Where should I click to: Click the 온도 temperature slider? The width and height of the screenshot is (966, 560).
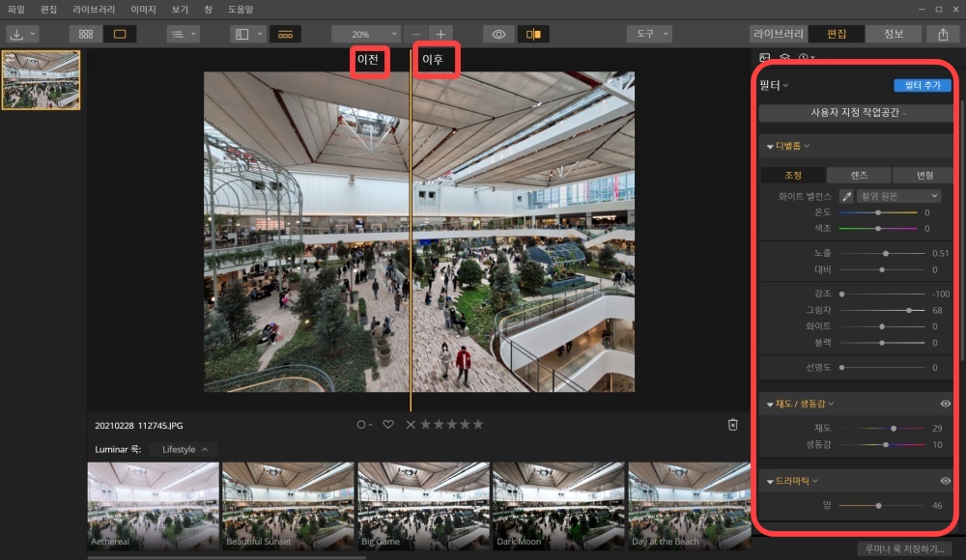click(x=878, y=212)
